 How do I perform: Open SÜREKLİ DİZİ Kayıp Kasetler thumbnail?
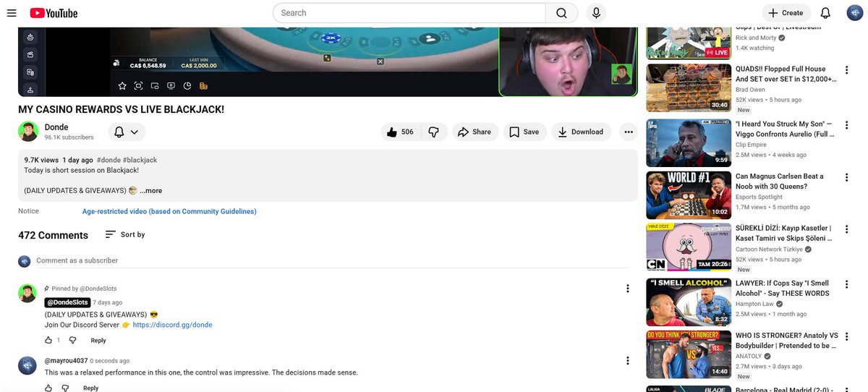[x=689, y=248]
